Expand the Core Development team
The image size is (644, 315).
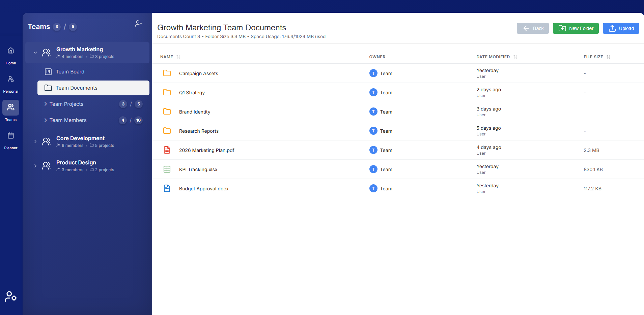click(x=35, y=141)
